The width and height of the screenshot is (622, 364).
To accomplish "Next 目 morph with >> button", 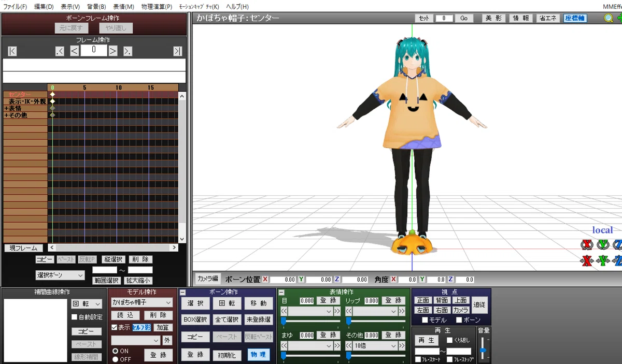I will pos(337,311).
